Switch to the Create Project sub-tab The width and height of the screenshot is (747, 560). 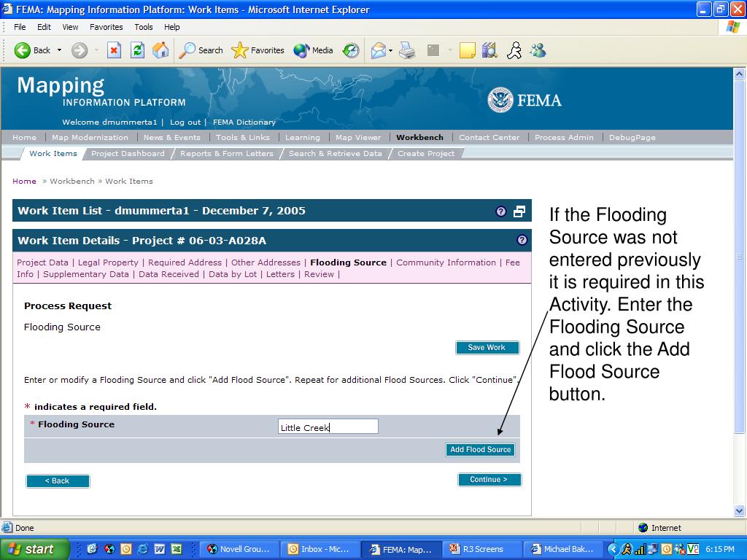426,153
